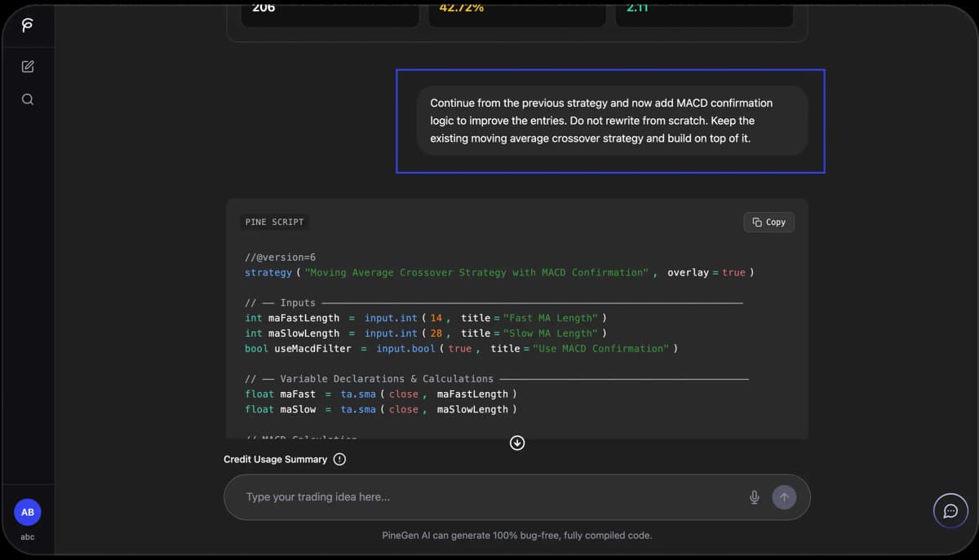Click the 2.11 stat value
Viewport: 979px width, 560px height.
tap(636, 7)
